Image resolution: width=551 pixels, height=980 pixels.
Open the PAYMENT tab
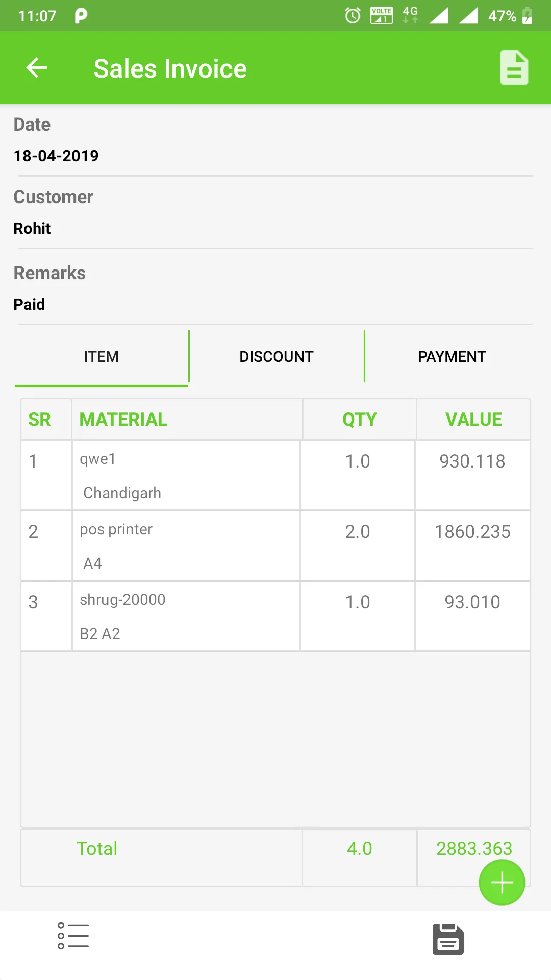(452, 357)
